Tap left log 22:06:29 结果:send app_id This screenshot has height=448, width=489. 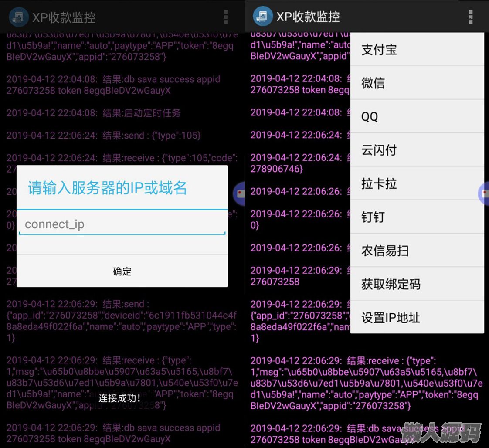[x=122, y=321]
